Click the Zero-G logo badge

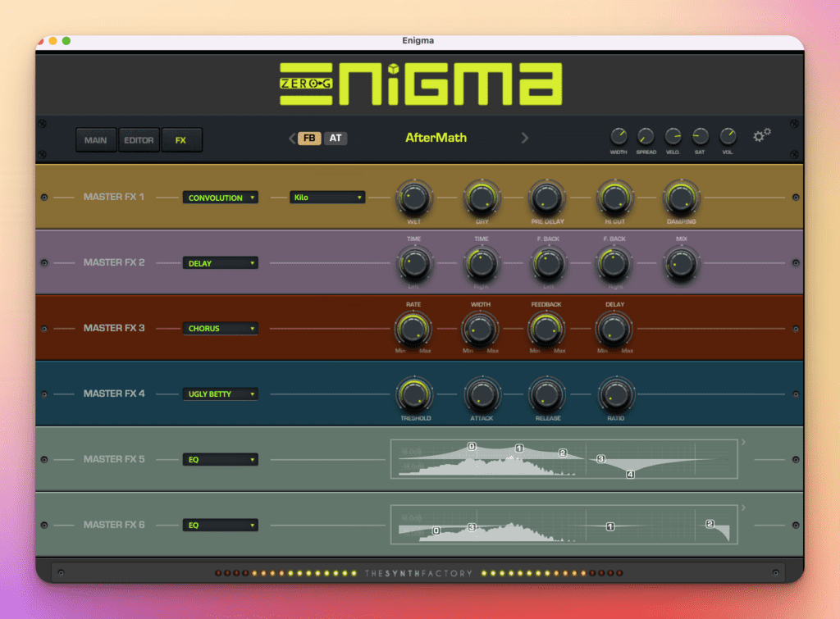click(307, 84)
